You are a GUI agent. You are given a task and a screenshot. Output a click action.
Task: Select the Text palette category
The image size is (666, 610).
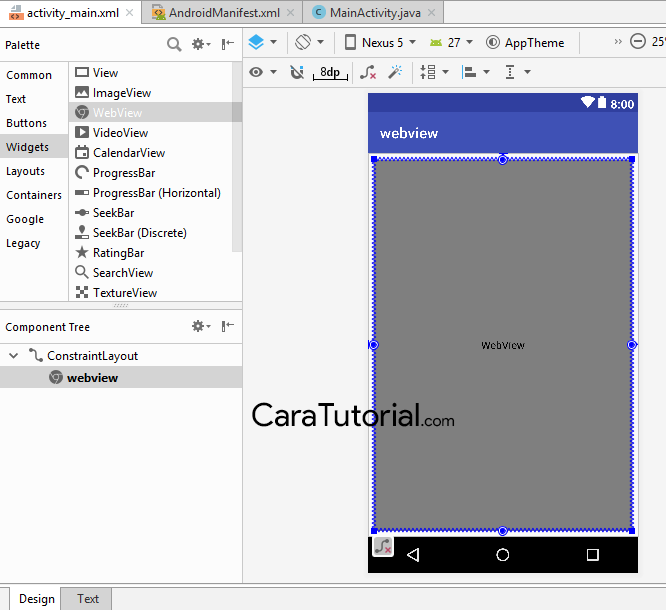click(34, 99)
